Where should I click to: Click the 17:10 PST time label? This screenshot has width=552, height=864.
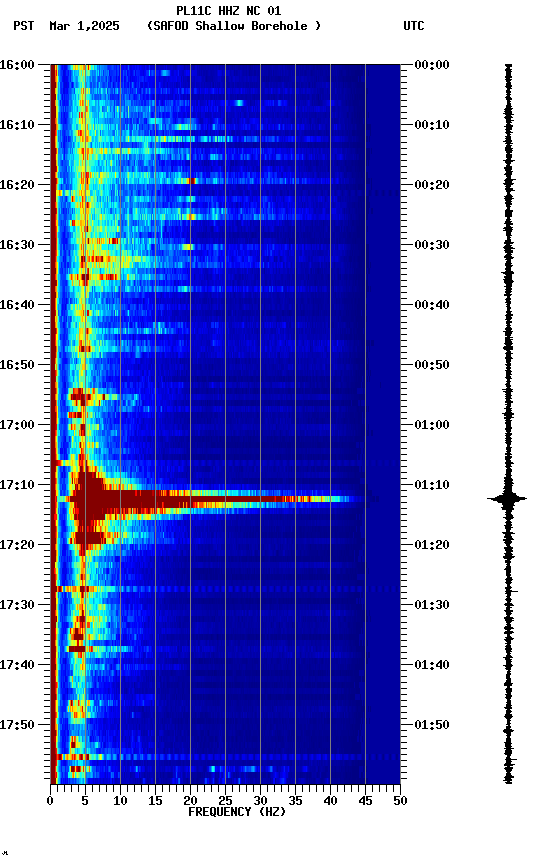click(x=17, y=485)
